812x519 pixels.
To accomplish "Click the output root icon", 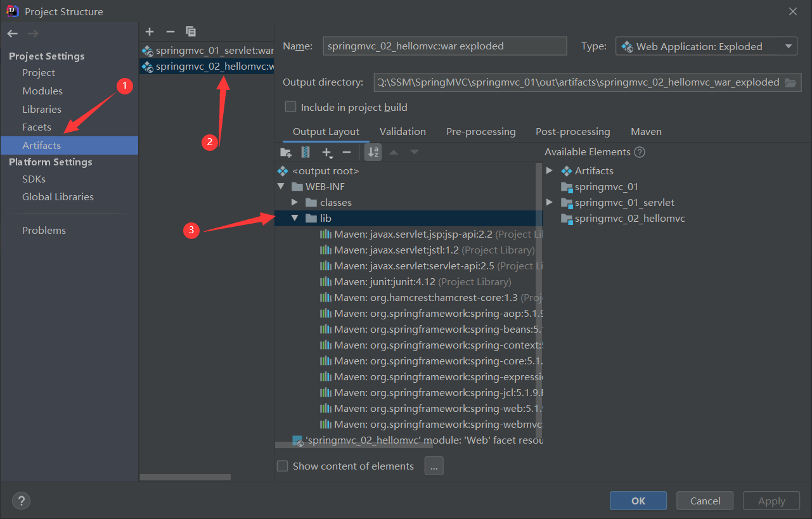I will pyautogui.click(x=283, y=171).
